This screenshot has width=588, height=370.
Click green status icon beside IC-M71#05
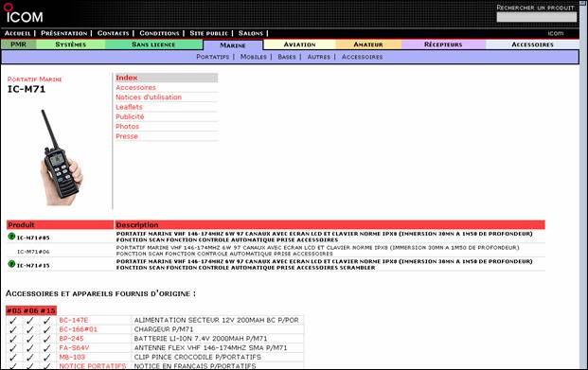point(11,237)
